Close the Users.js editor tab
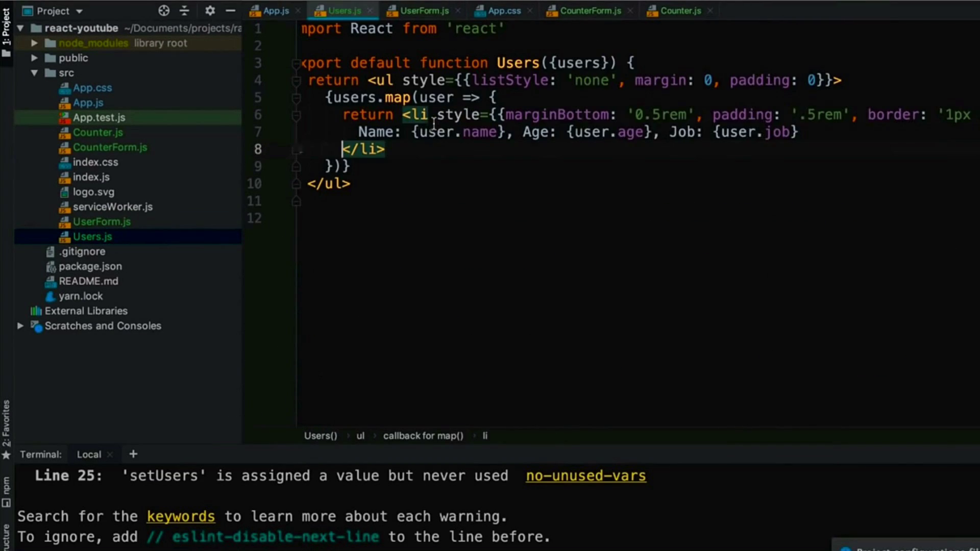980x551 pixels. tap(370, 11)
